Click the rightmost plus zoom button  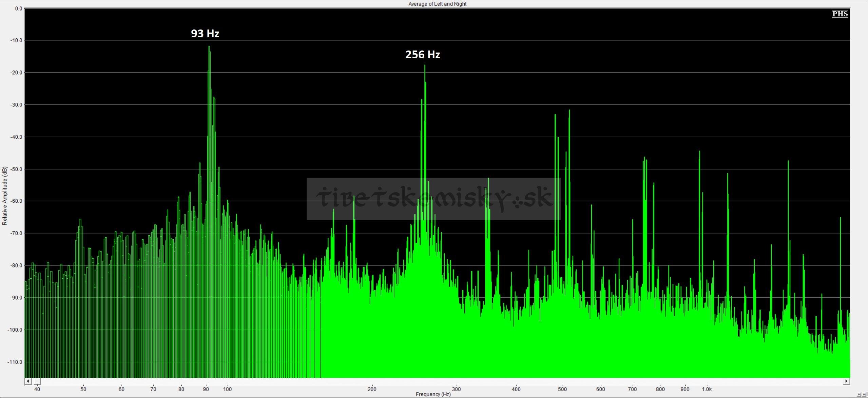864,394
